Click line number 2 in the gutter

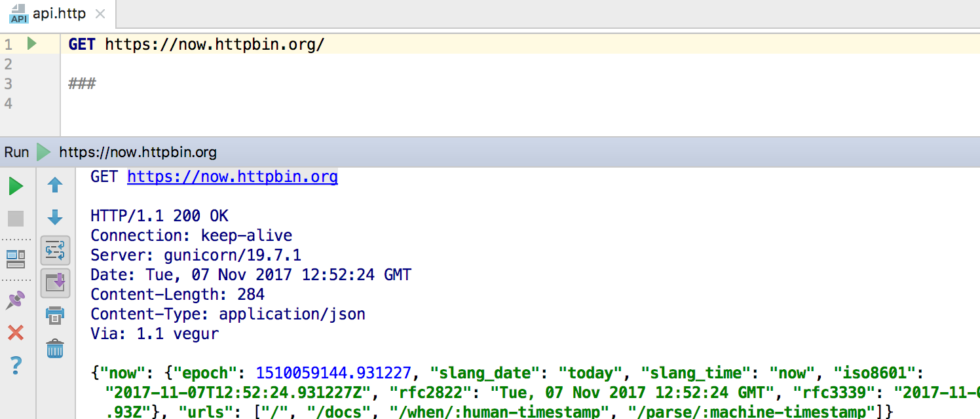pyautogui.click(x=8, y=64)
